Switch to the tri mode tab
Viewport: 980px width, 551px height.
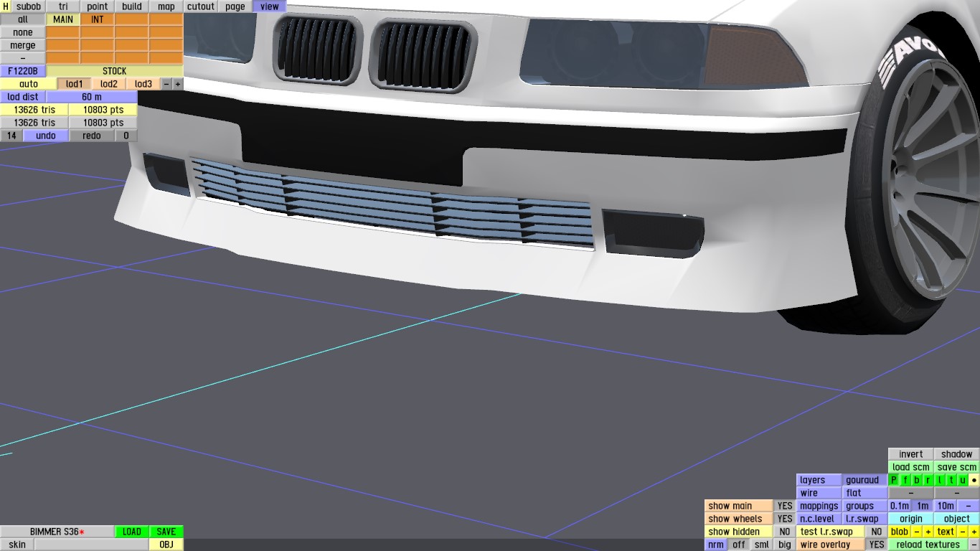click(x=63, y=6)
